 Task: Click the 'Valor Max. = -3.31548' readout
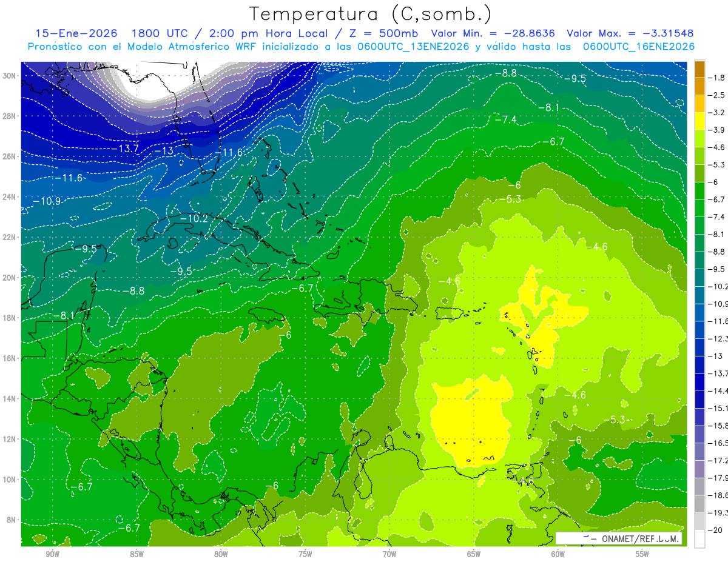[630, 33]
